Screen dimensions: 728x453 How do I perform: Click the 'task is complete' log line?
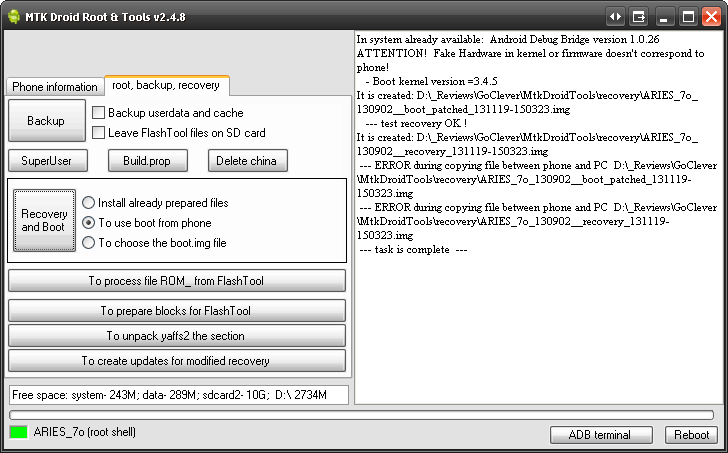click(x=413, y=250)
